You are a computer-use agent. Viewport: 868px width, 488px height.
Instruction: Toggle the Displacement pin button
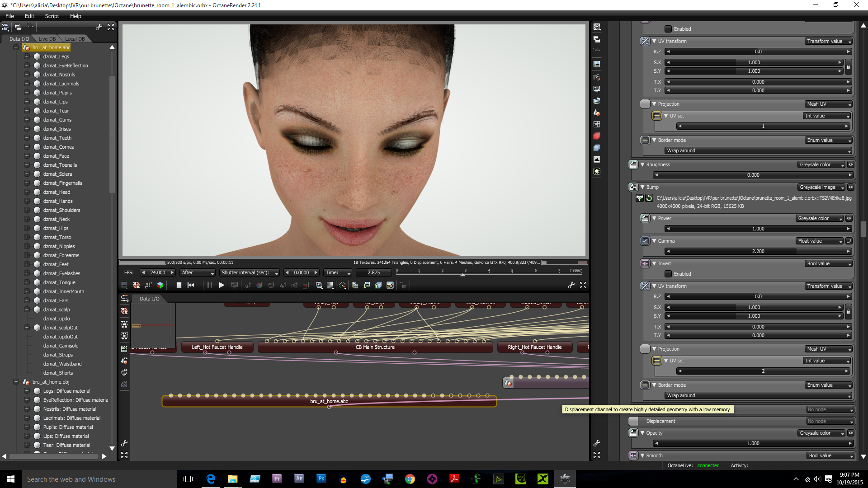tap(633, 421)
